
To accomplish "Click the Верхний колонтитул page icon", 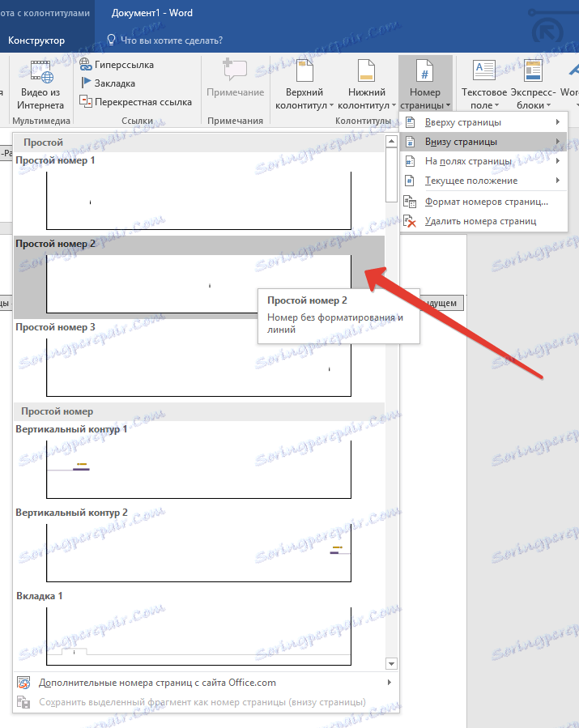I will click(304, 70).
